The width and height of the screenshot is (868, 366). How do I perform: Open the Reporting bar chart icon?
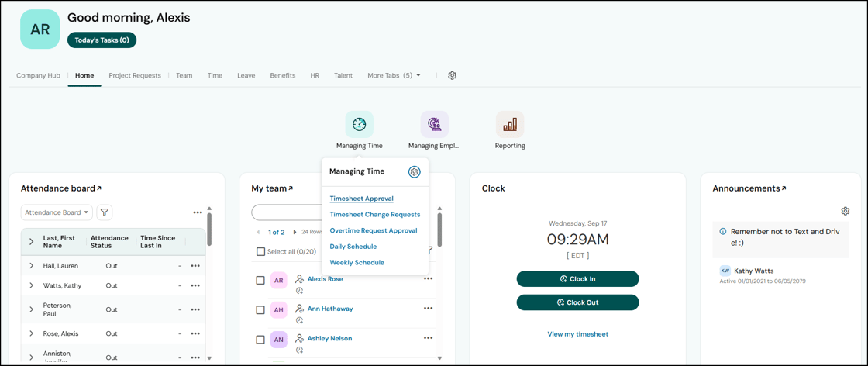(509, 125)
